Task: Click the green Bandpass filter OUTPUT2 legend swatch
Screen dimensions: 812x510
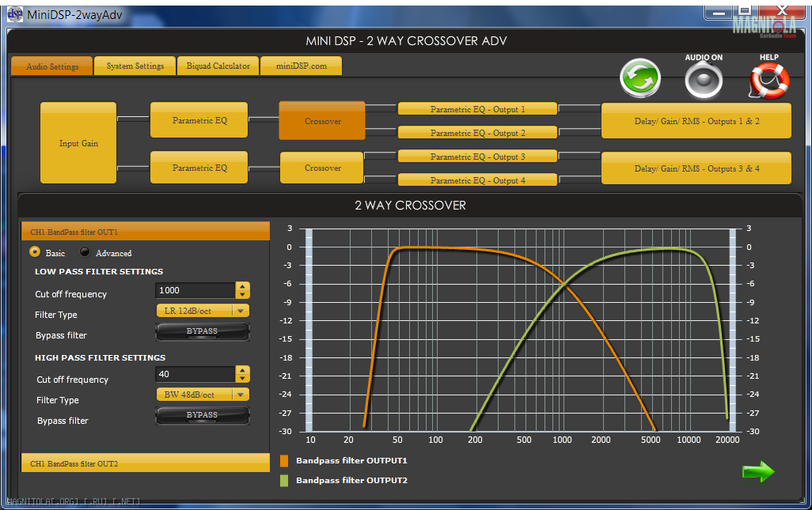Action: 284,481
